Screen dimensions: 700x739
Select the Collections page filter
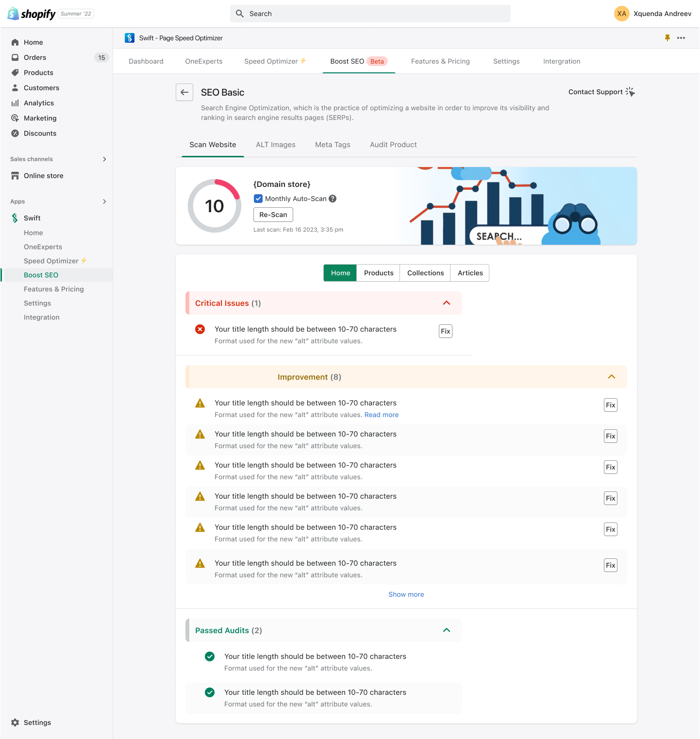click(x=425, y=273)
